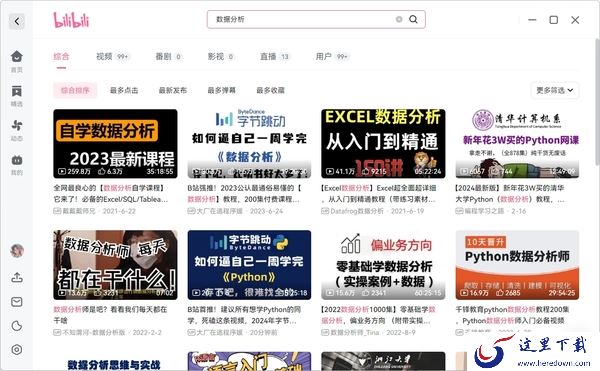Image resolution: width=600 pixels, height=371 pixels.
Task: Clear the search text with the x icon
Action: (399, 19)
